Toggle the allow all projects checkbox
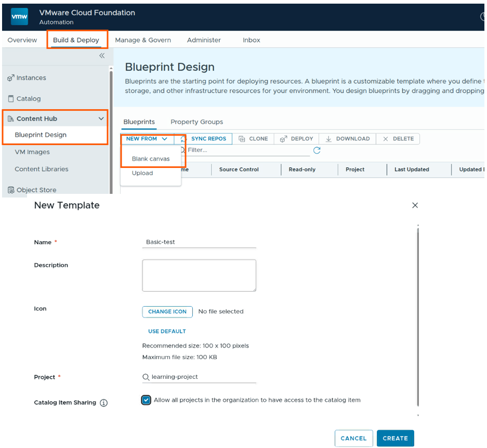487x448 pixels. (146, 400)
